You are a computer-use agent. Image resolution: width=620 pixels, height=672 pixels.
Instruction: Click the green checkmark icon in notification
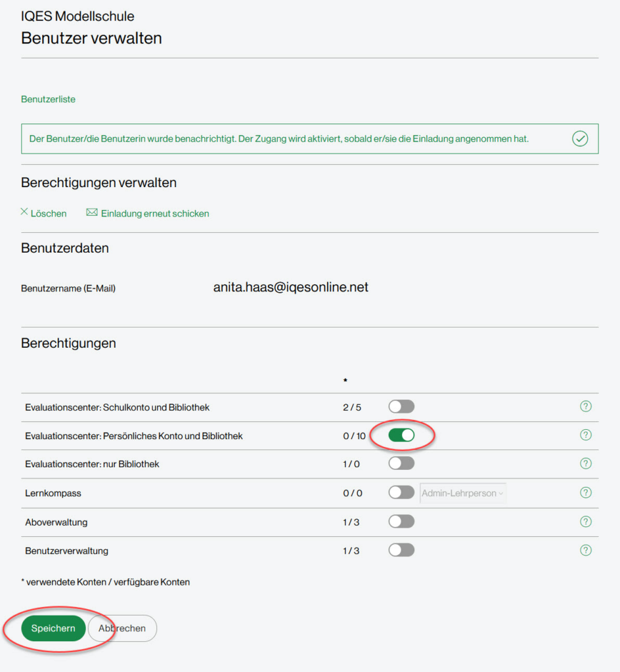point(580,138)
